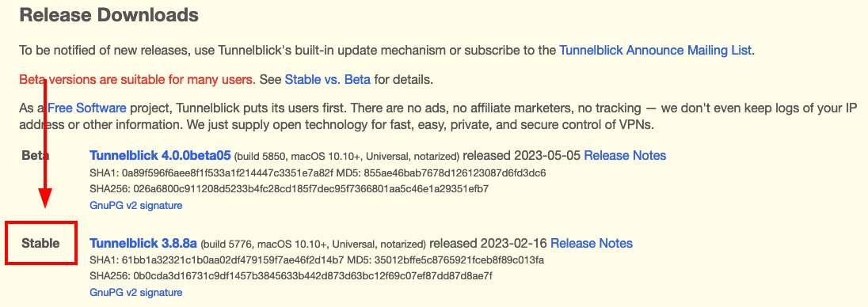Click the beta SHA256 checksum line

click(x=289, y=189)
